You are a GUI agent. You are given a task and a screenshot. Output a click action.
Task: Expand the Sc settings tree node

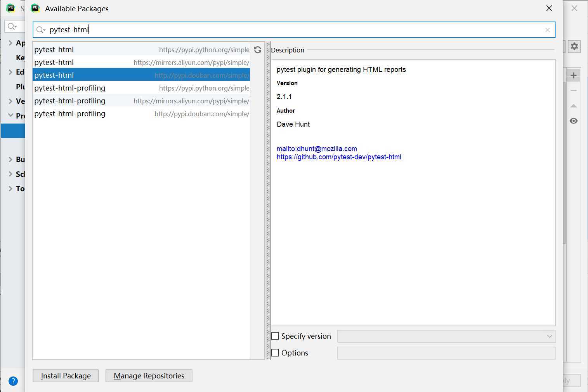pyautogui.click(x=10, y=174)
